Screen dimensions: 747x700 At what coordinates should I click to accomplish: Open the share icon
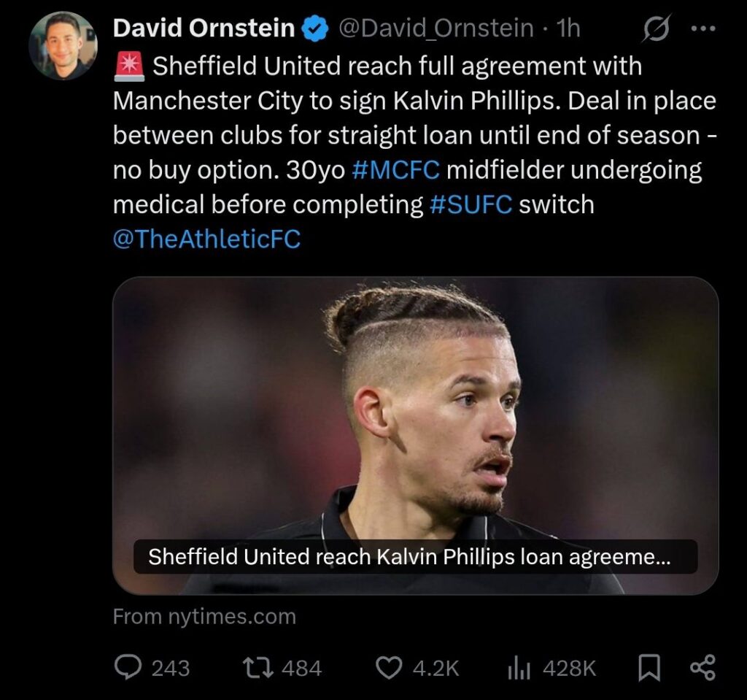pyautogui.click(x=703, y=667)
